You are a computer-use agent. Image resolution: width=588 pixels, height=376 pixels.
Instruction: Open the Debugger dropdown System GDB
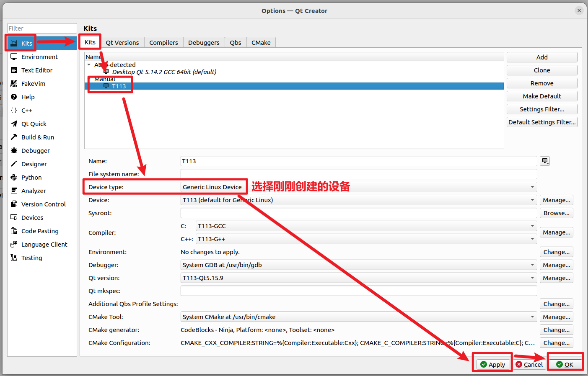coord(359,265)
